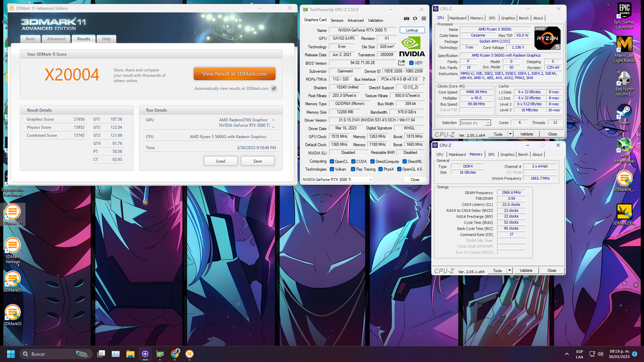Click the Bus Interface question mark icon
The height and width of the screenshot is (362, 644).
point(424,79)
